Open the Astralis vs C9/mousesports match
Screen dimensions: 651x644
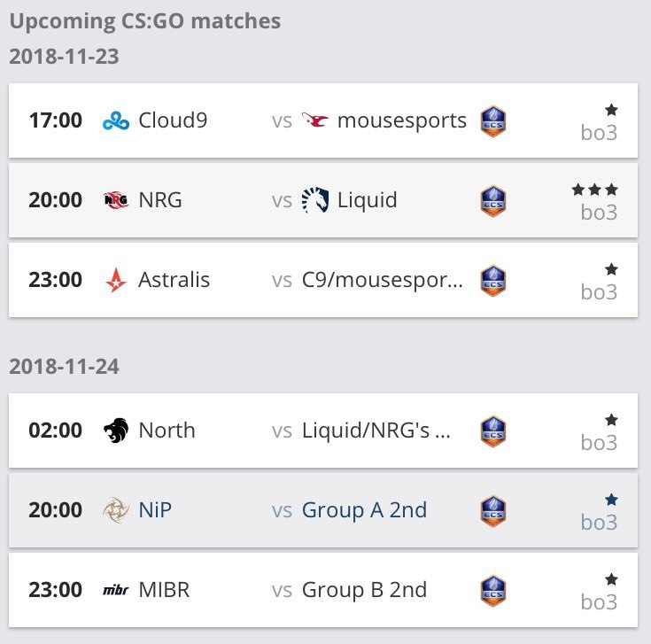click(x=323, y=280)
